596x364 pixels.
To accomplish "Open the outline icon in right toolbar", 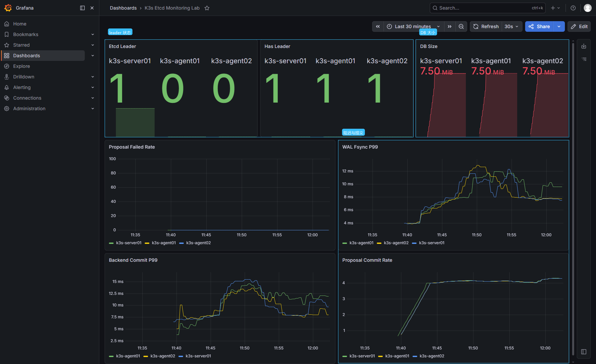I will [584, 59].
